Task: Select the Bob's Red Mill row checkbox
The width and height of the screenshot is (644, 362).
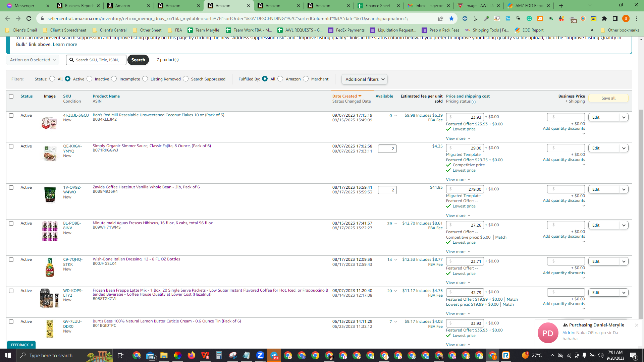Action: pos(11,116)
